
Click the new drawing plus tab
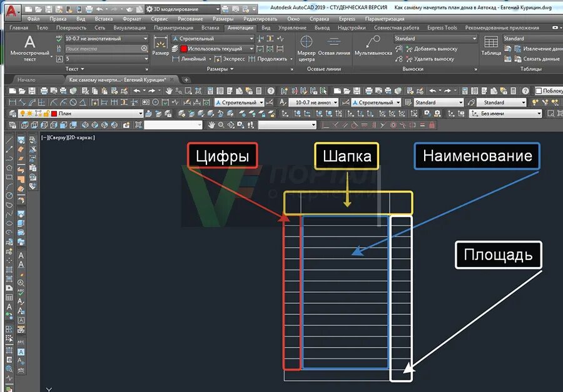186,79
